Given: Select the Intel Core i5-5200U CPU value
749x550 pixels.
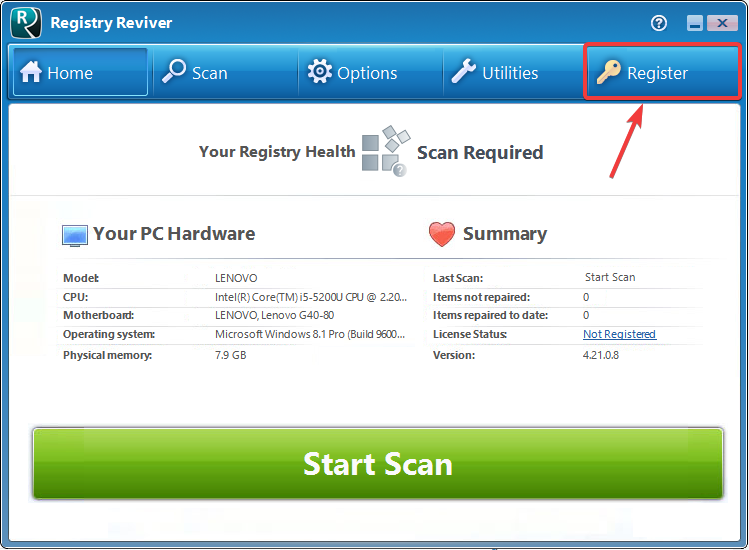Looking at the screenshot, I should [x=311, y=297].
